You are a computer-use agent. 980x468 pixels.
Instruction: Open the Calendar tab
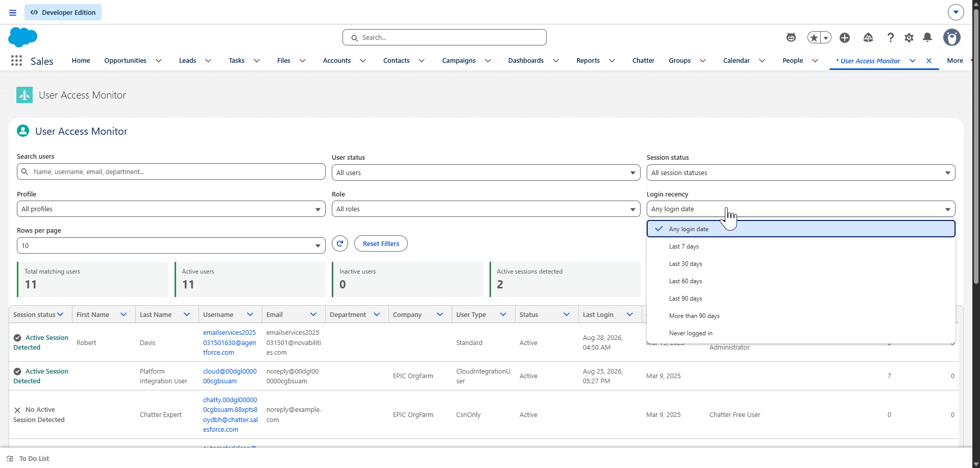(736, 60)
